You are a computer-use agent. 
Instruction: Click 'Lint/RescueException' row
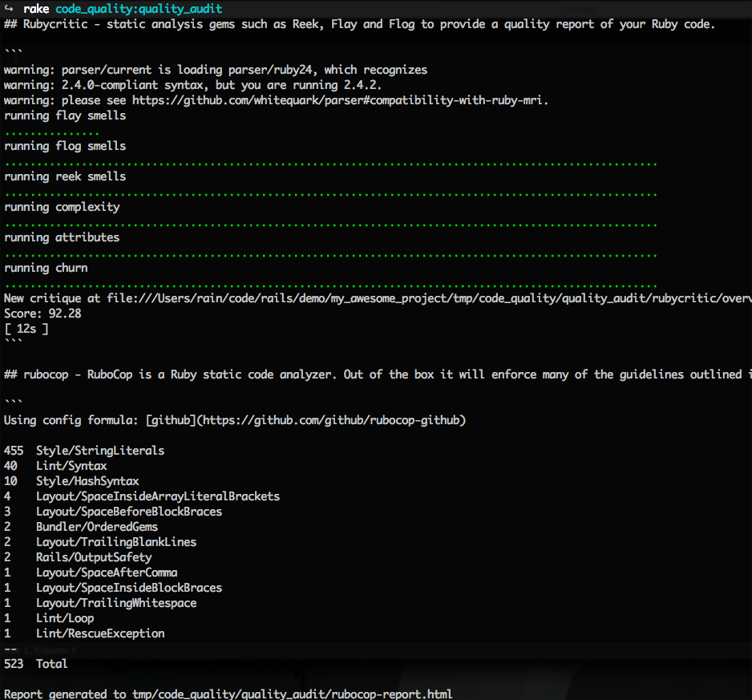point(84,633)
